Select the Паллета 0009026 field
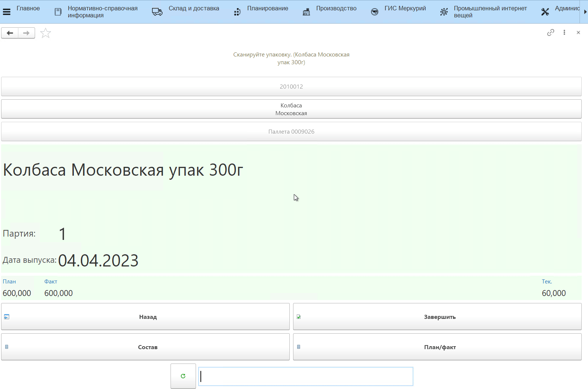Screen dimensions: 588x389 [x=291, y=132]
